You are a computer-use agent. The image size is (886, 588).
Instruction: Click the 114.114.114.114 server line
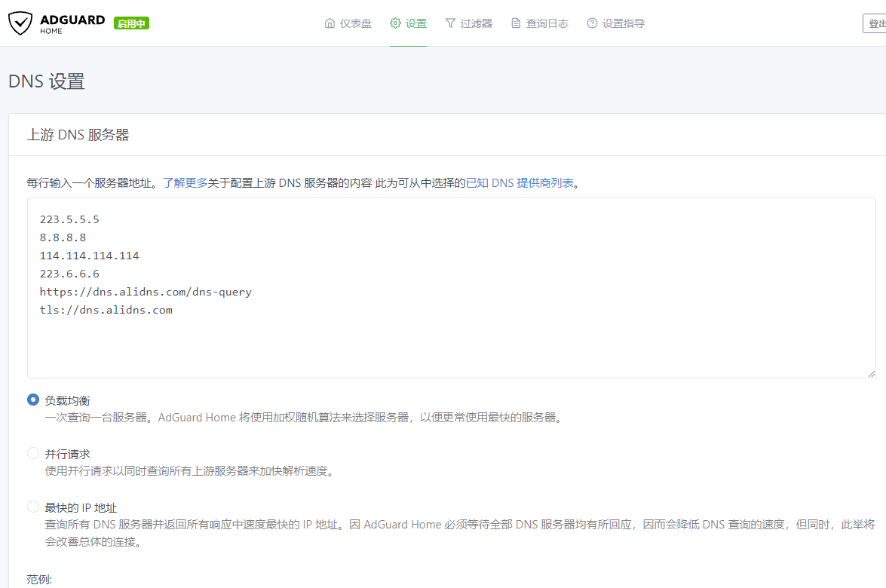[x=89, y=256]
